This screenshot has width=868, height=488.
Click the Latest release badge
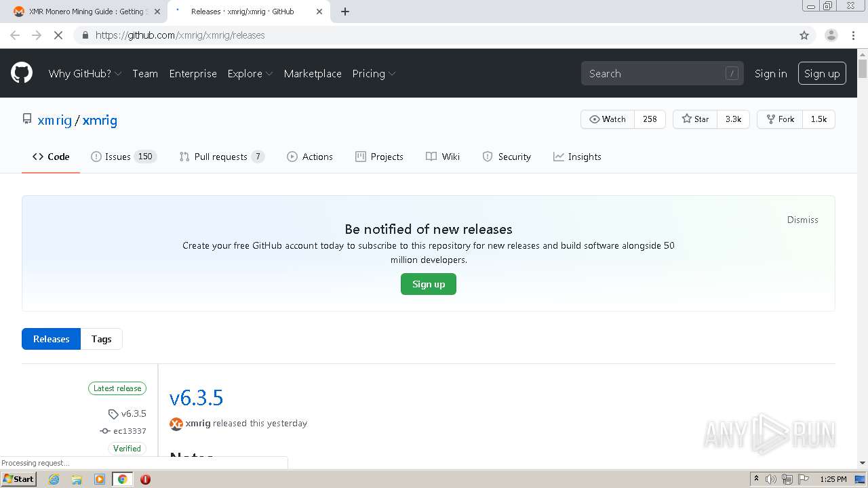117,388
